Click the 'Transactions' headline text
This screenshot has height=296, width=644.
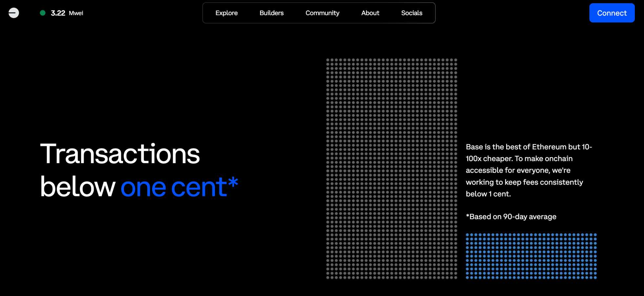(120, 154)
